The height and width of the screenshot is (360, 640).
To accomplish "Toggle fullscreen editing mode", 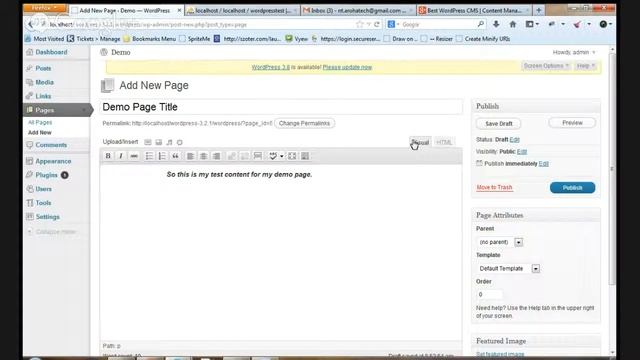I will point(292,156).
